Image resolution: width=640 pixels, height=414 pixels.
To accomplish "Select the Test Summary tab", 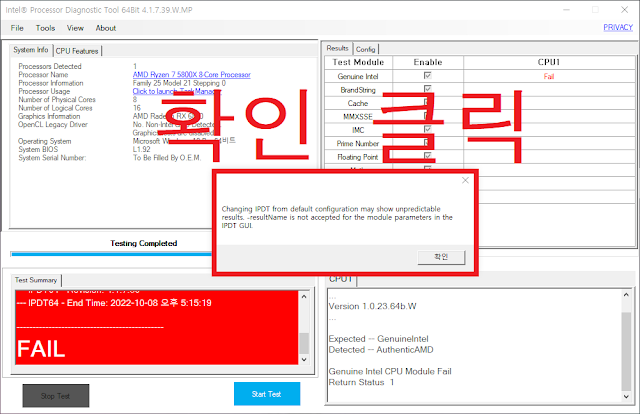I will click(x=36, y=280).
